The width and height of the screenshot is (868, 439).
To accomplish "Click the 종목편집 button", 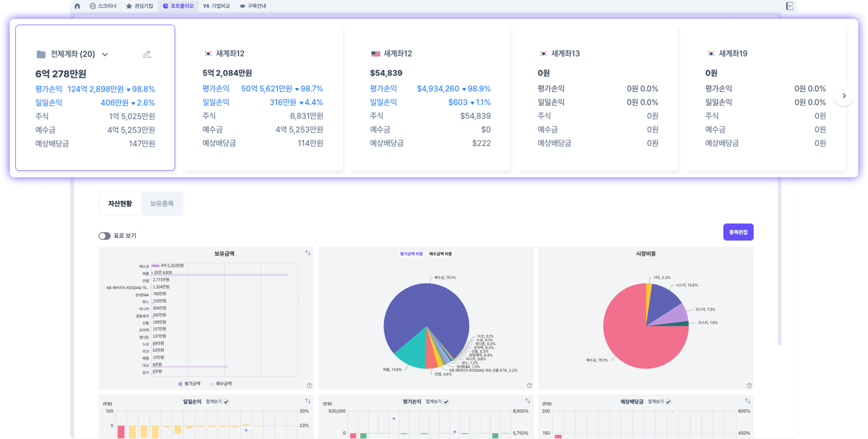I will 738,232.
